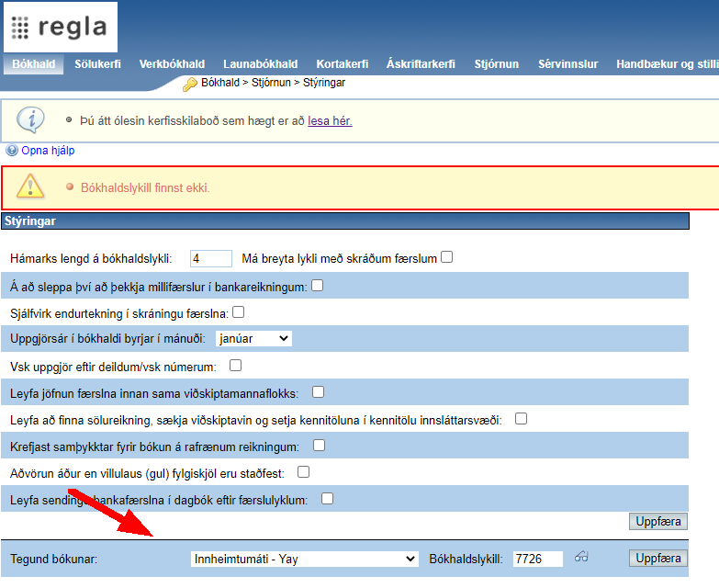Select the Stjórnun menu item
Viewport: 719px width, 588px height.
(496, 64)
